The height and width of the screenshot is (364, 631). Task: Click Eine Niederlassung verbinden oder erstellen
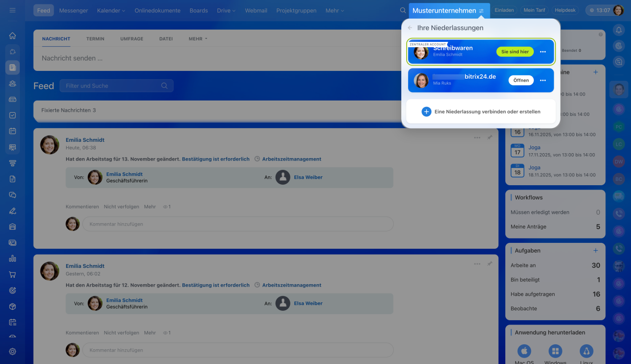[481, 112]
